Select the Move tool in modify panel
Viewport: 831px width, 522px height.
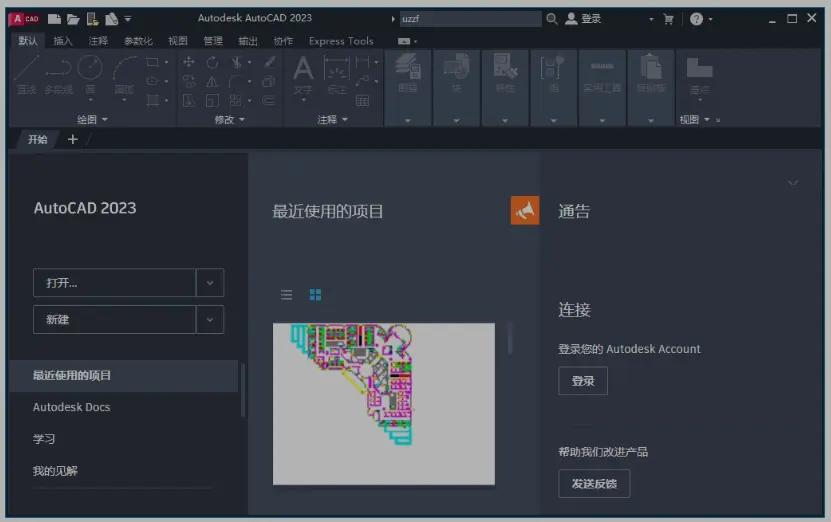pyautogui.click(x=189, y=62)
